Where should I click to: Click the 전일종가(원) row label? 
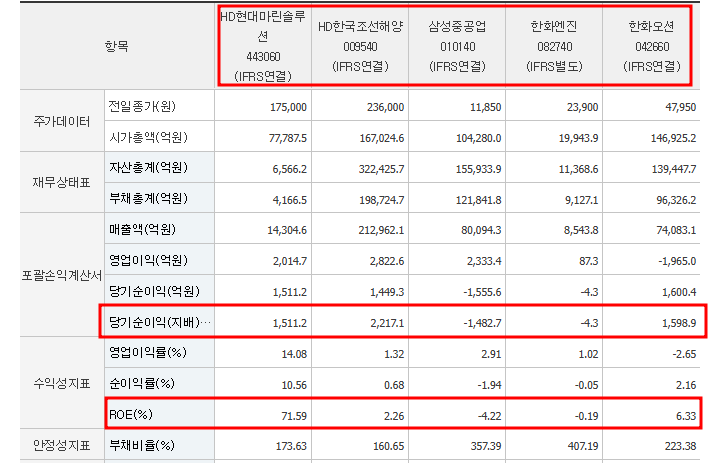[x=142, y=106]
